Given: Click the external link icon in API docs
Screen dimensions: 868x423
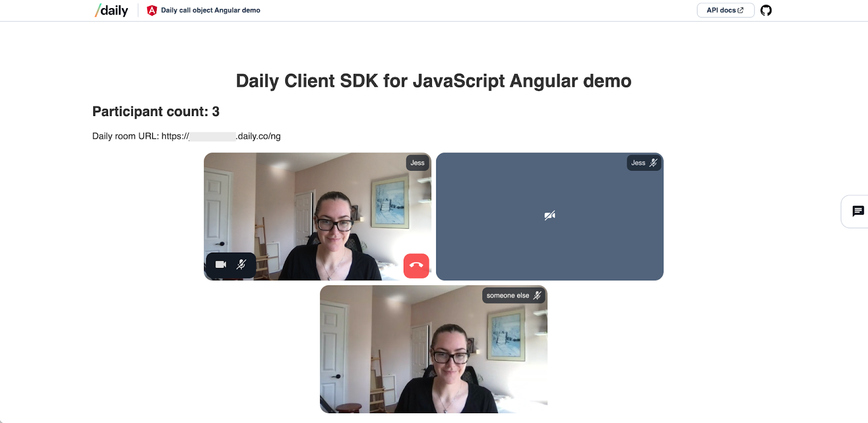Looking at the screenshot, I should click(741, 10).
